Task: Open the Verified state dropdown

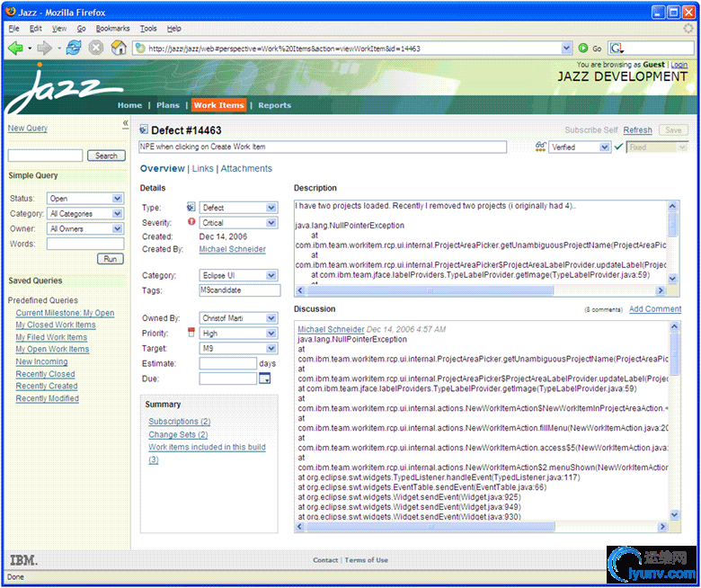Action: coord(604,147)
